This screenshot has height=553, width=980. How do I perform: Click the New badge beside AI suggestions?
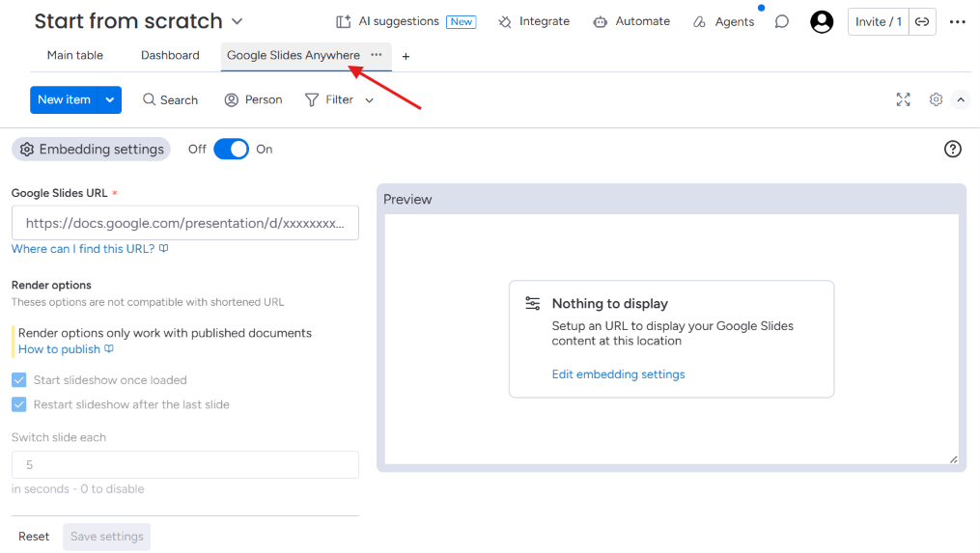(462, 22)
